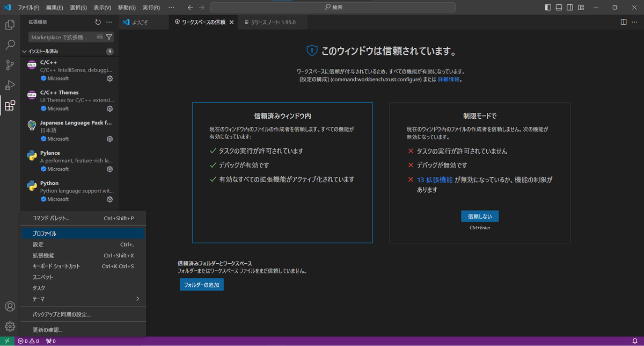644x346 pixels.
Task: Go back using the navigation arrow
Action: click(191, 8)
